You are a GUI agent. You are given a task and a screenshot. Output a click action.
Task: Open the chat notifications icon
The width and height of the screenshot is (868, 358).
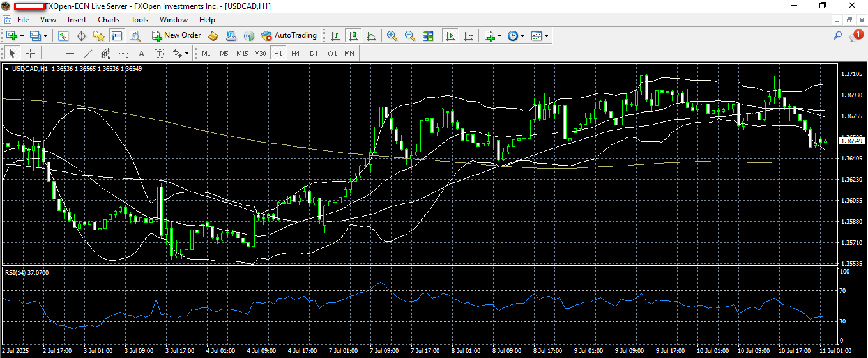click(856, 36)
